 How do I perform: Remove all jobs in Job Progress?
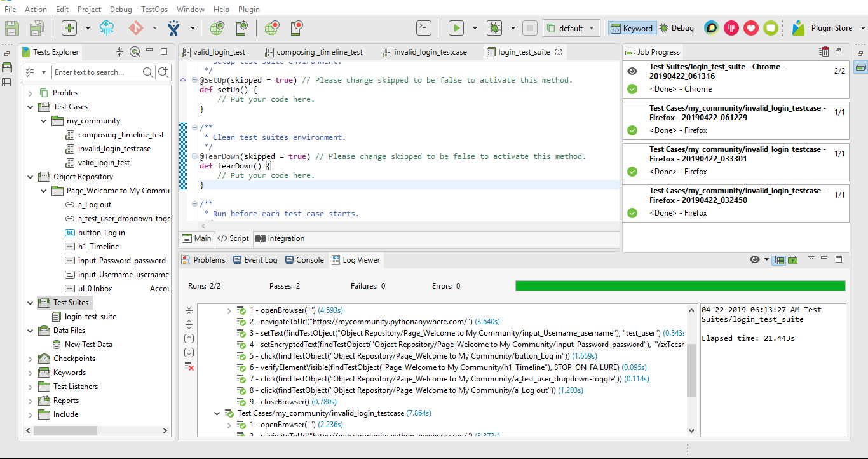click(x=825, y=52)
